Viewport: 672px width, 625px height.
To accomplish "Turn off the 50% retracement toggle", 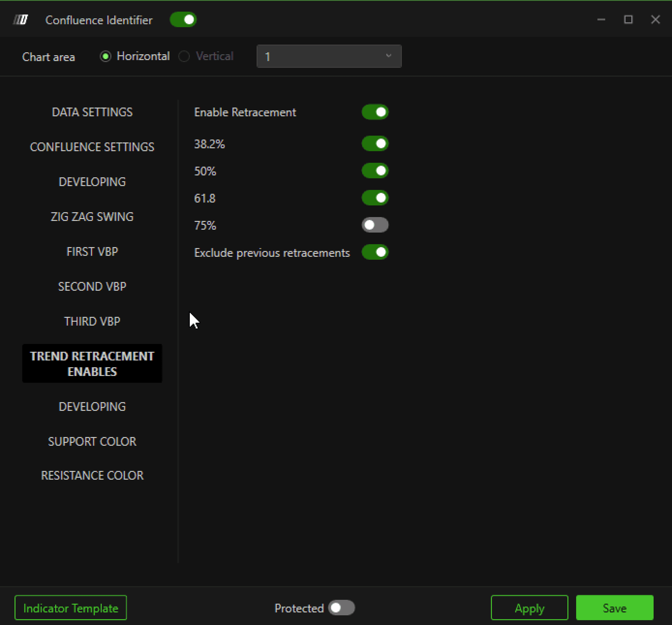I will click(375, 171).
